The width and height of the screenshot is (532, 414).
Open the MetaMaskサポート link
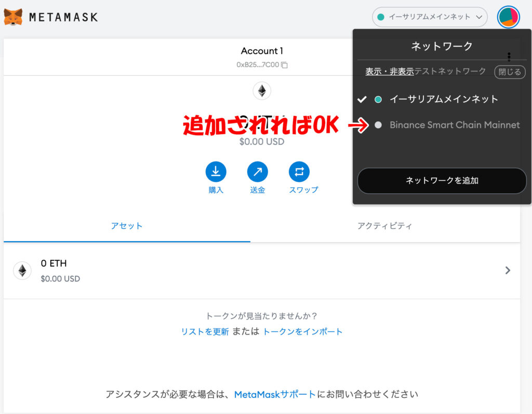[275, 394]
